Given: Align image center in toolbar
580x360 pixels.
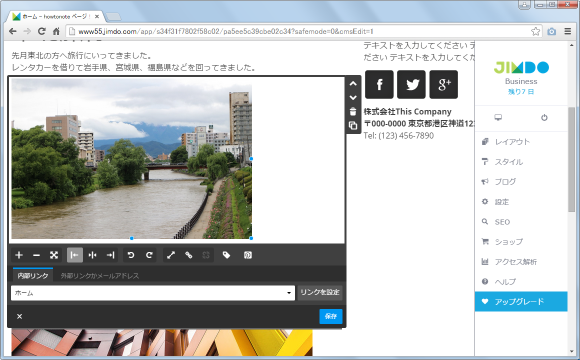Looking at the screenshot, I should click(92, 255).
